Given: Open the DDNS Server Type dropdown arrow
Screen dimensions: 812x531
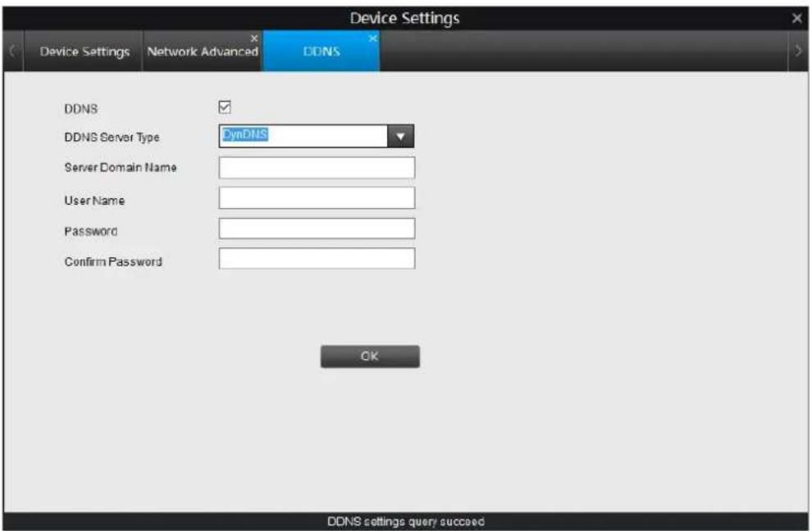Looking at the screenshot, I should tap(400, 136).
